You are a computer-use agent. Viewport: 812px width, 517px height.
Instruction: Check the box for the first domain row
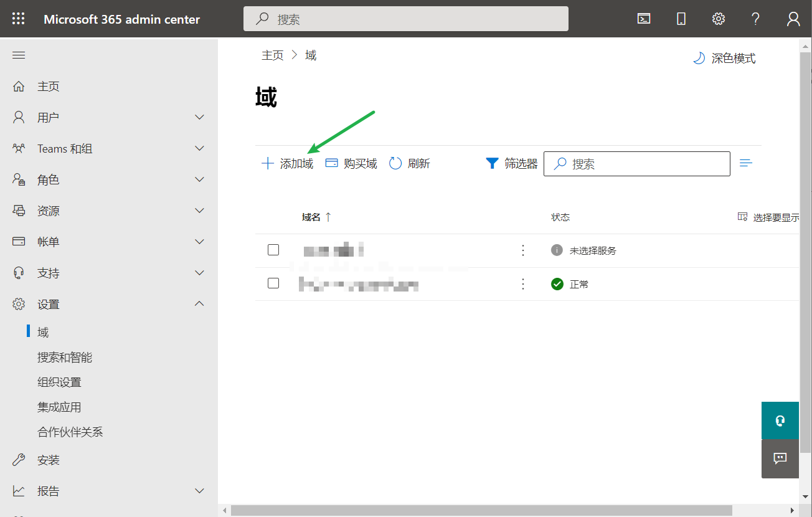click(x=273, y=250)
